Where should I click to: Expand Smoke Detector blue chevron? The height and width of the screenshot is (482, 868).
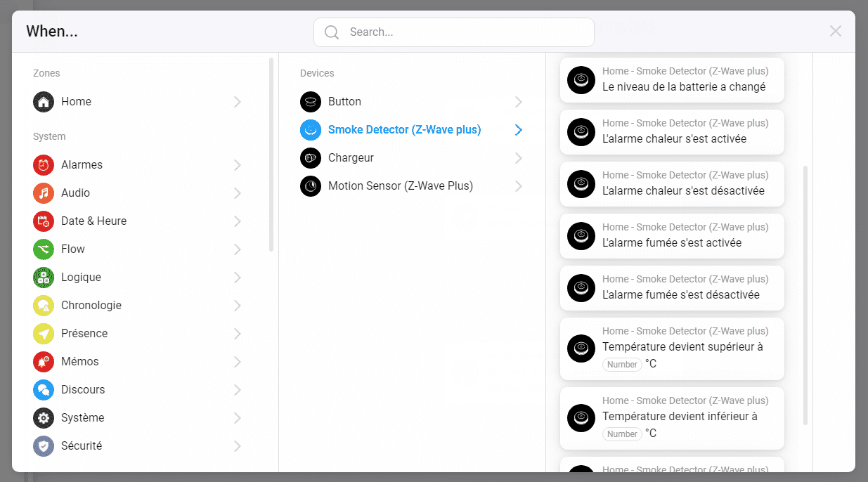pyautogui.click(x=519, y=130)
